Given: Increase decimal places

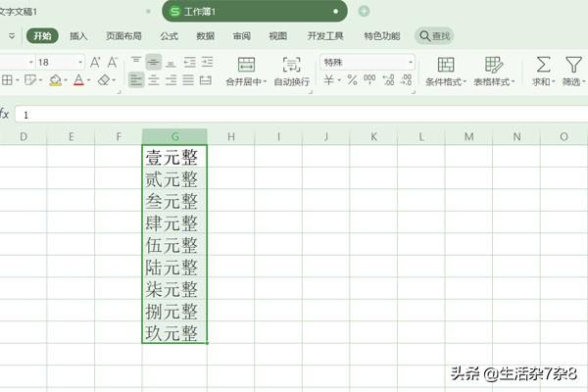Looking at the screenshot, I should [388, 79].
